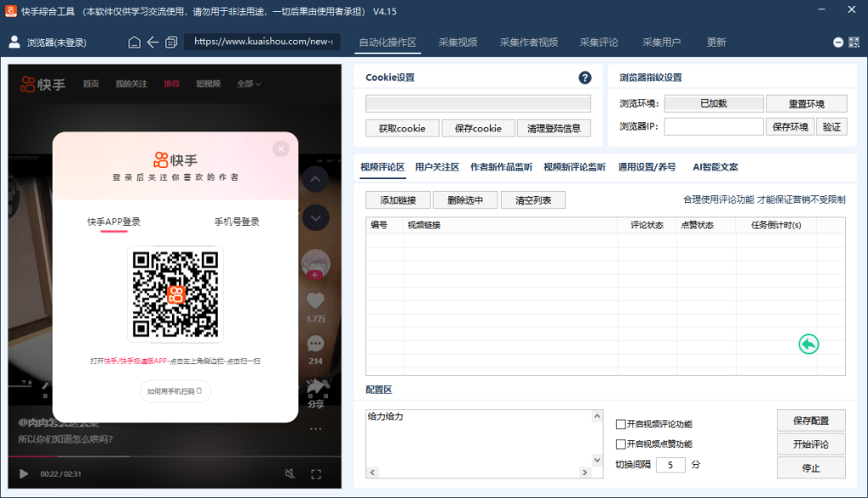Image resolution: width=868 pixels, height=498 pixels.
Task: Click the comment box right scroll arrow
Action: [x=585, y=473]
